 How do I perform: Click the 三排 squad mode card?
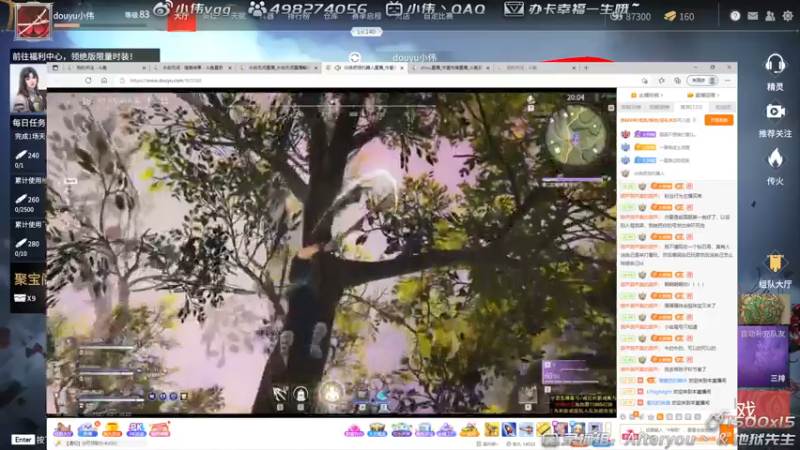click(x=763, y=357)
